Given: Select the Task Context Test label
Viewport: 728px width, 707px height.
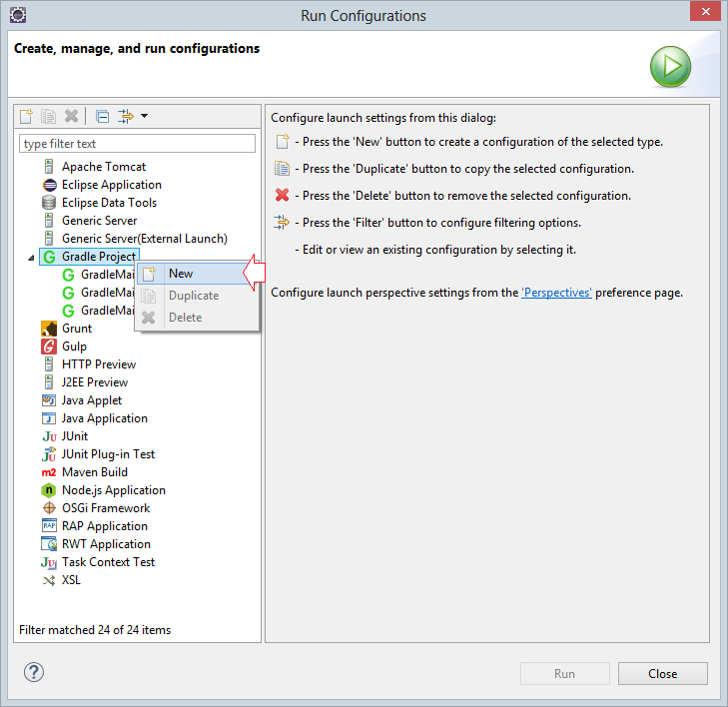Looking at the screenshot, I should pyautogui.click(x=108, y=562).
